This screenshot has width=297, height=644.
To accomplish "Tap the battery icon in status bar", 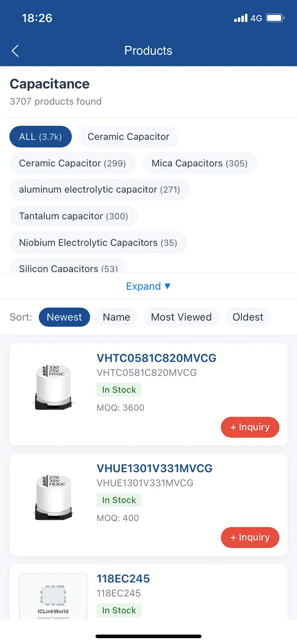I will [275, 18].
